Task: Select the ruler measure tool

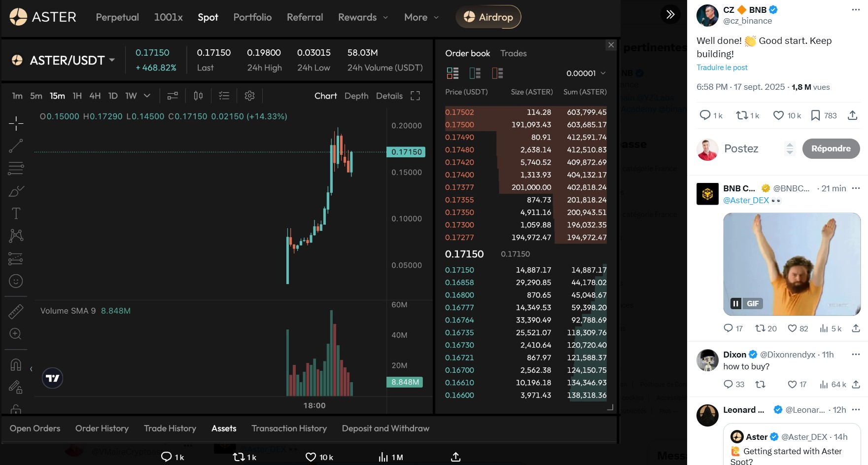Action: (x=16, y=311)
